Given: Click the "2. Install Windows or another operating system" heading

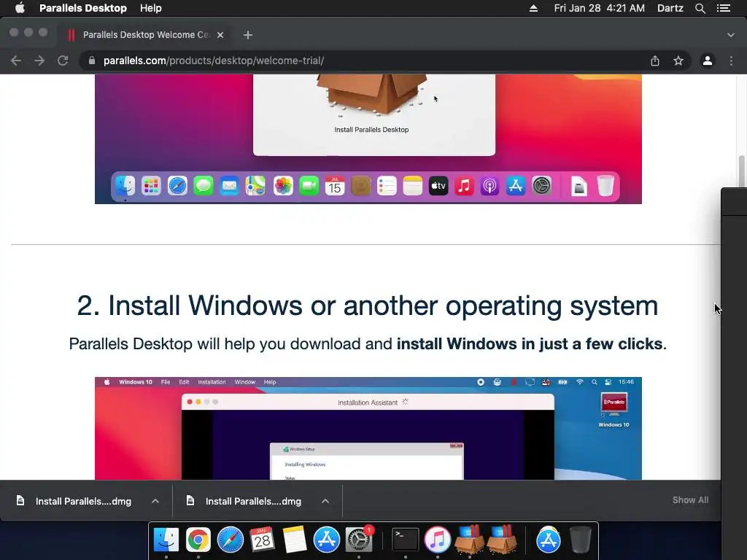Looking at the screenshot, I should (368, 306).
